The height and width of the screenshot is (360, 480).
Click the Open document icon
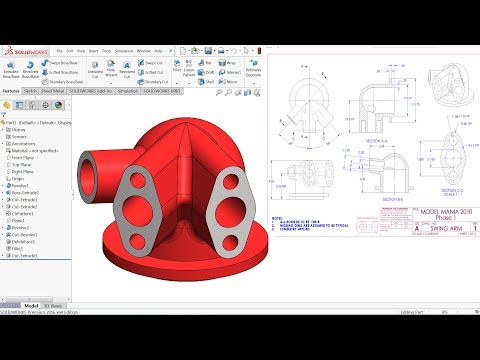coord(195,51)
